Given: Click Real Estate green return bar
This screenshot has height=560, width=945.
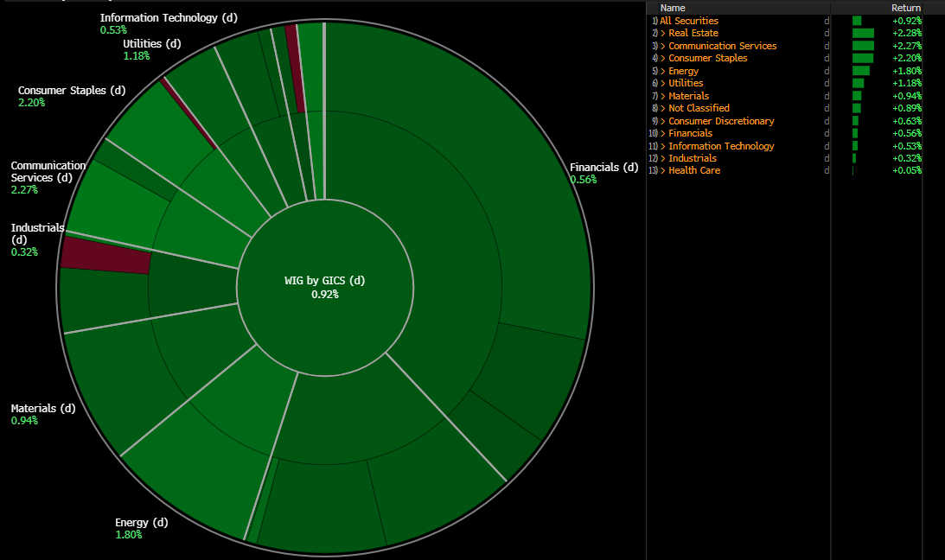Looking at the screenshot, I should [862, 33].
